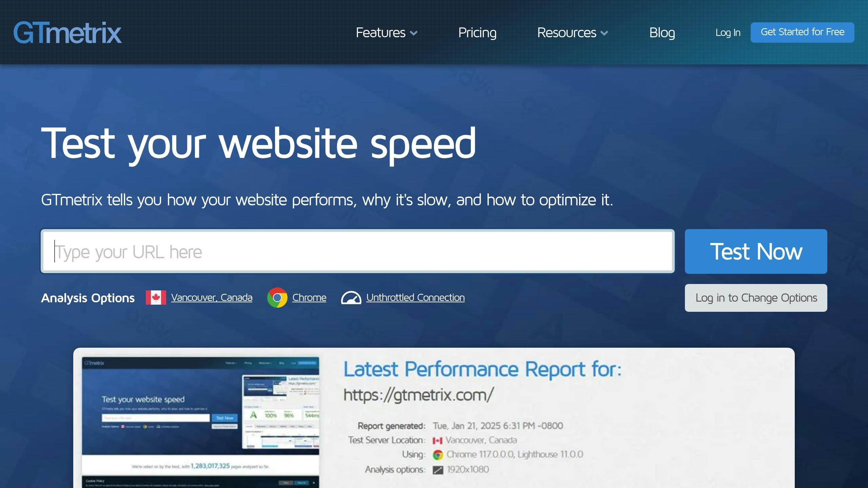Click the Analysis Options label

(88, 298)
